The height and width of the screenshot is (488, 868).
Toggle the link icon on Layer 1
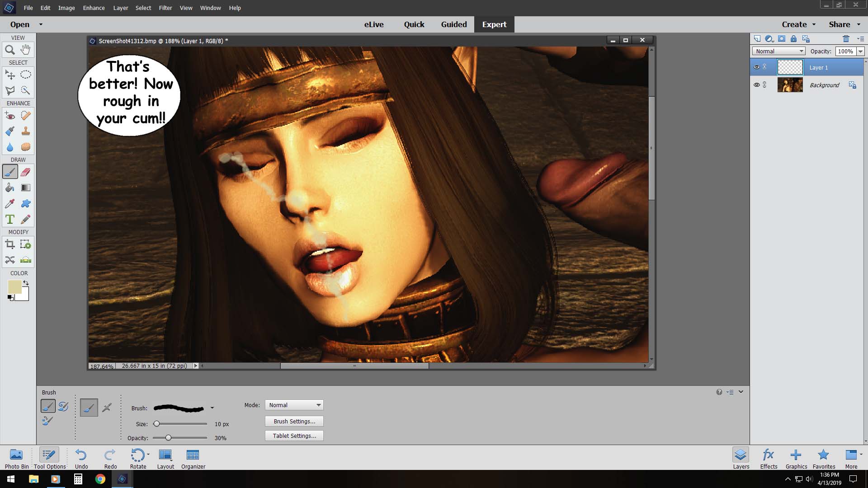click(765, 67)
